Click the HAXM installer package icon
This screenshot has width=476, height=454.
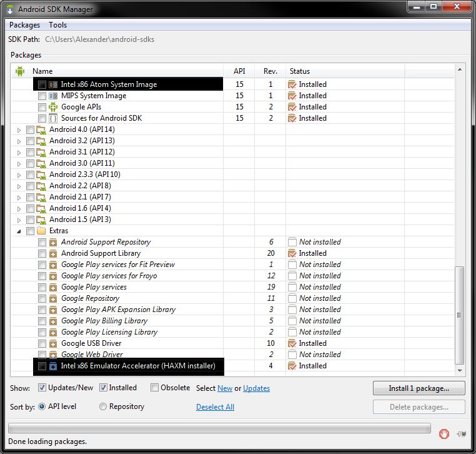[53, 366]
